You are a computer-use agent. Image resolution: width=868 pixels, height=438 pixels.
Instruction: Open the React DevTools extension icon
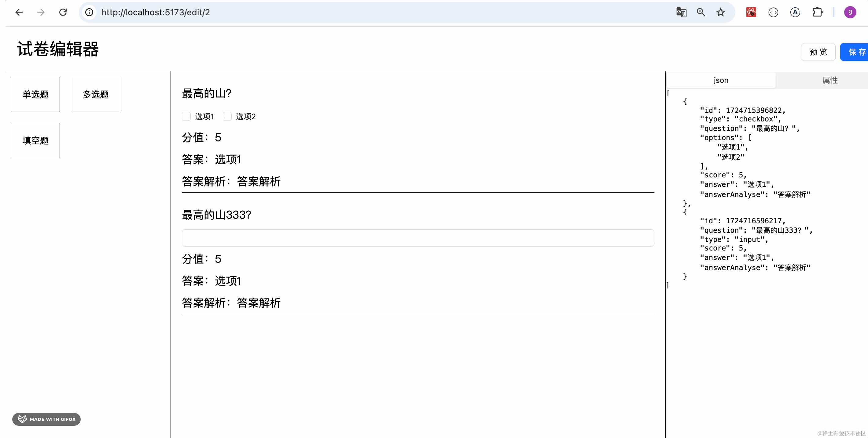[751, 13]
